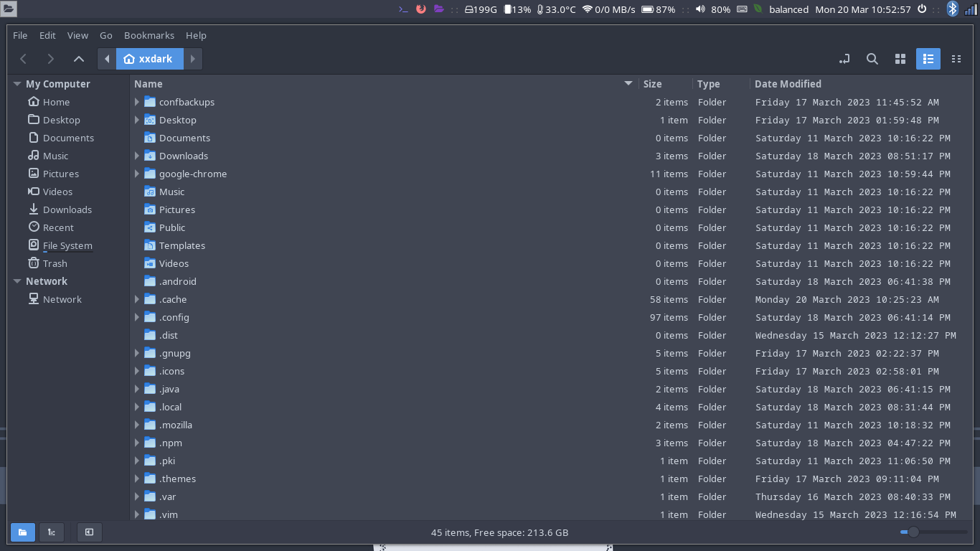Expand the google-chrome folder row

point(137,174)
